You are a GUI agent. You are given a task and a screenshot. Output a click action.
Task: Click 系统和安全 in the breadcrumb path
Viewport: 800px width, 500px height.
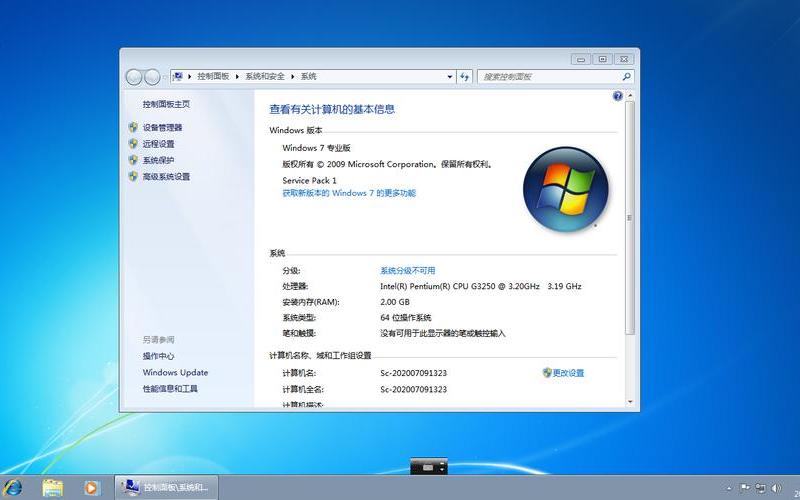point(265,77)
